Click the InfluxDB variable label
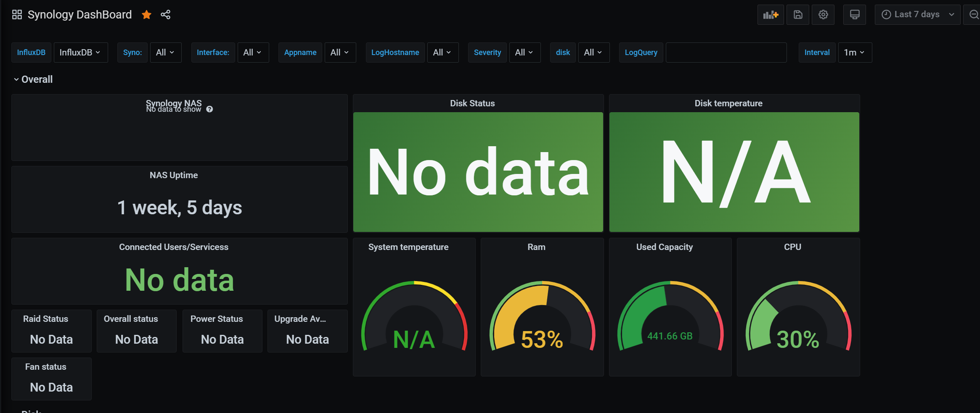This screenshot has height=413, width=980. [31, 53]
